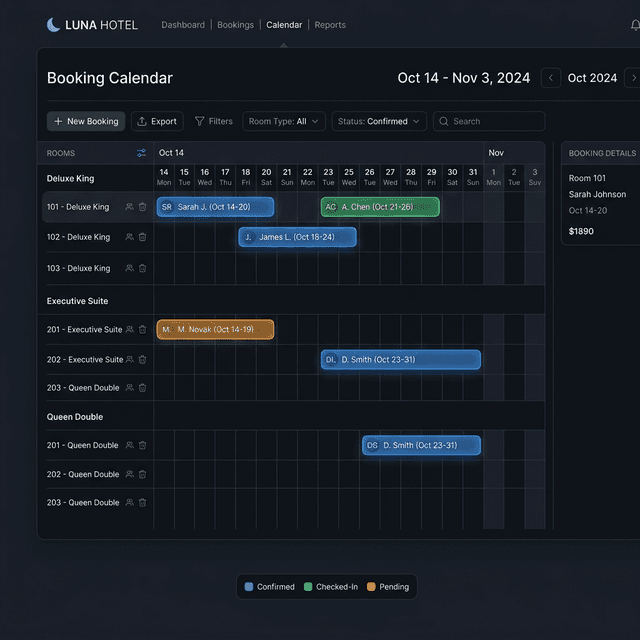Click trash icon for 103 Deluxe King
Screen dimensions: 640x640
pos(142,268)
